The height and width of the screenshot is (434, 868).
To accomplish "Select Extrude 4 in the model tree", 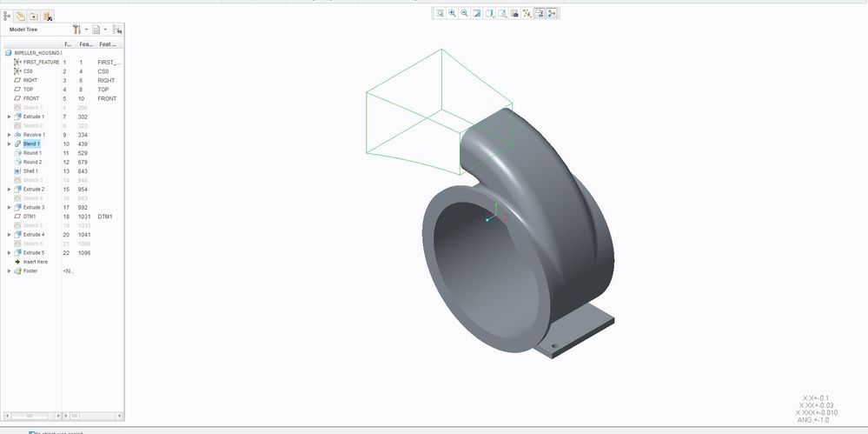I will (x=33, y=235).
